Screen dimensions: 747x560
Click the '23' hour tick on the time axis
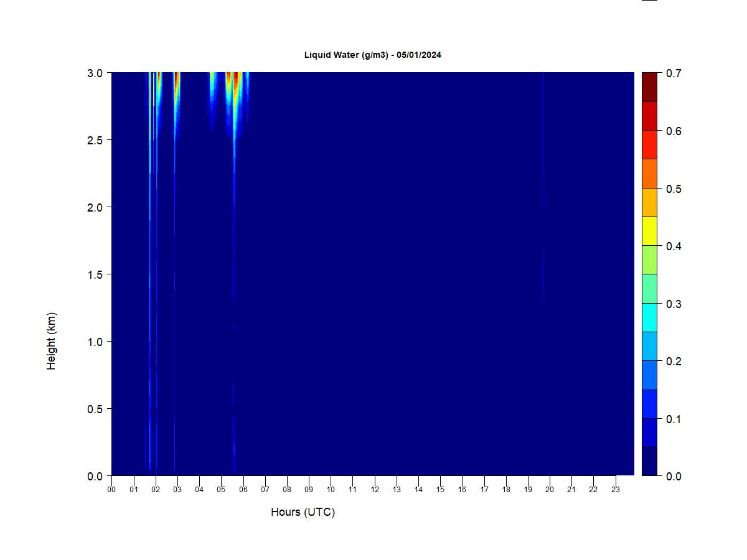pos(616,490)
